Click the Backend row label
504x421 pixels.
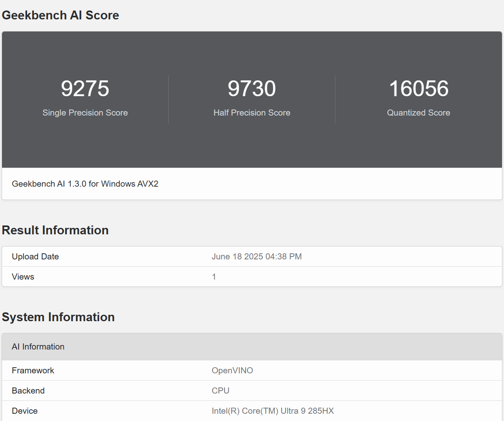(x=28, y=391)
